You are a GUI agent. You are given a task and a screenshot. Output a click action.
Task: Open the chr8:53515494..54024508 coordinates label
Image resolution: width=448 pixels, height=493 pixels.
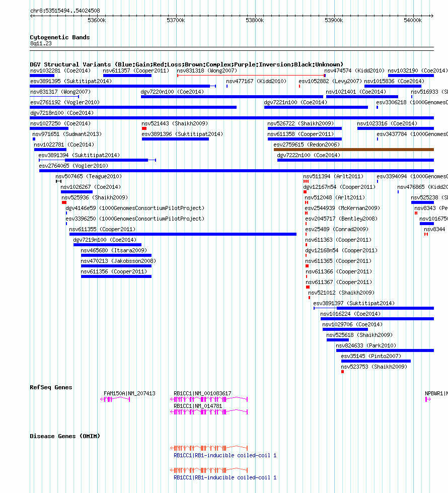point(65,11)
